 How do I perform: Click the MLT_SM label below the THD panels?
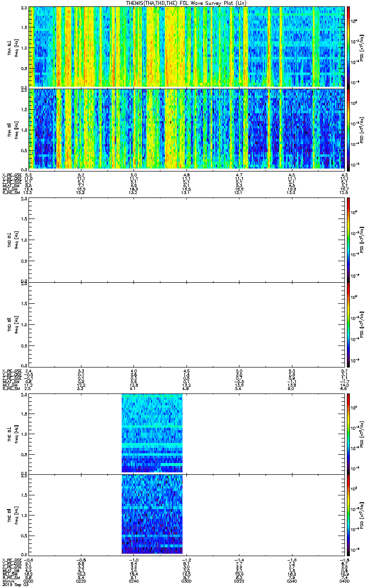pyautogui.click(x=9, y=385)
